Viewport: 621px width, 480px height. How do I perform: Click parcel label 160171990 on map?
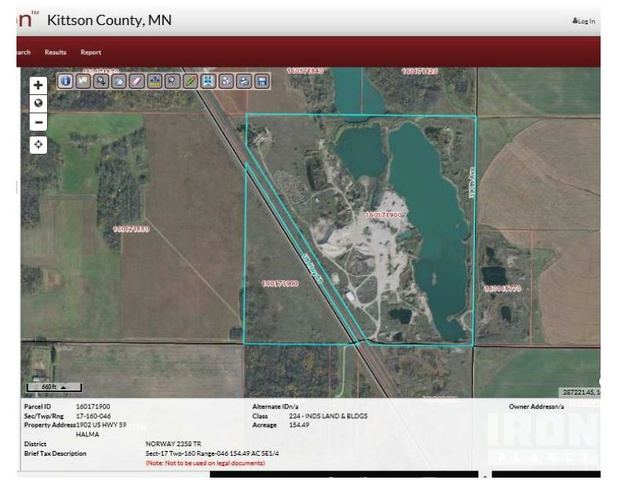[280, 283]
